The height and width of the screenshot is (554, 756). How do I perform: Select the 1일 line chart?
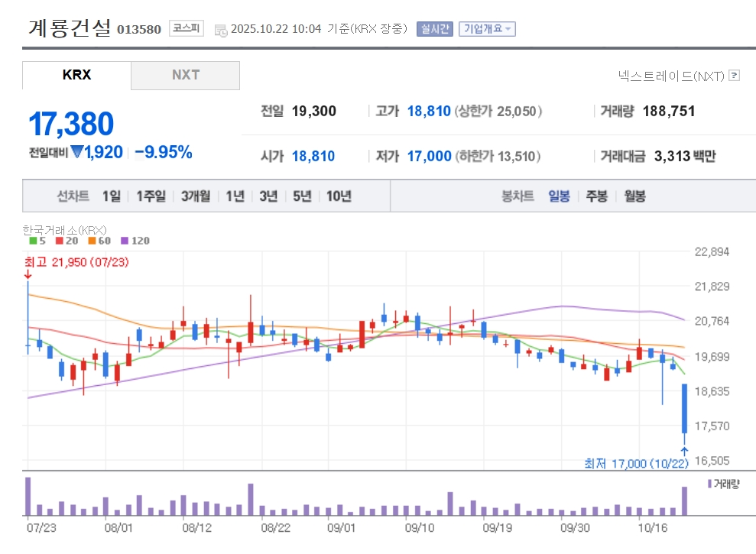(x=112, y=196)
